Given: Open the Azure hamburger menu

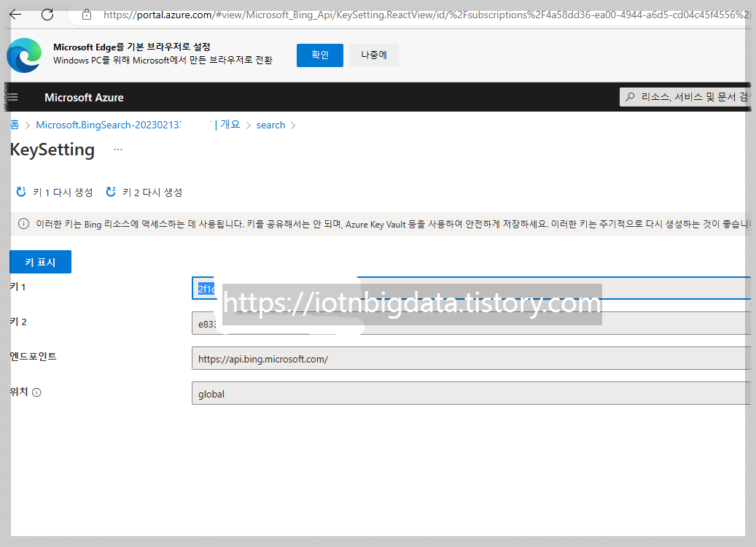Looking at the screenshot, I should click(x=12, y=97).
